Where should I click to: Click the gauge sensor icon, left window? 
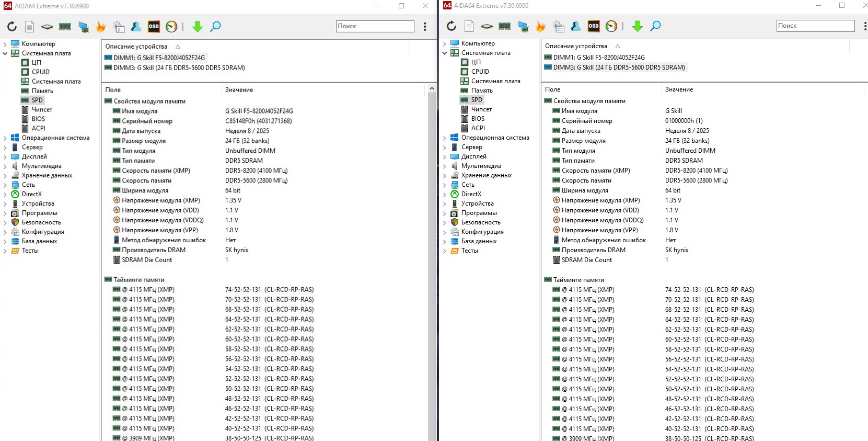(171, 26)
